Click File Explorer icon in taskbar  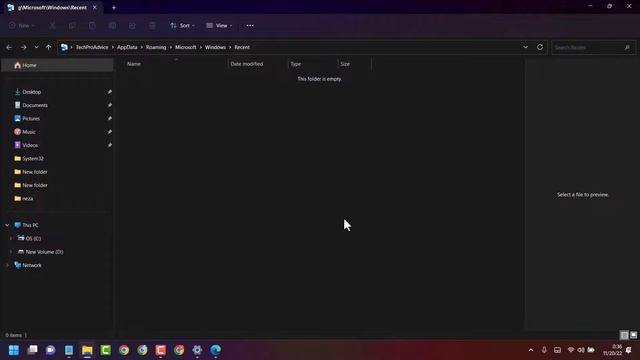coord(87,350)
